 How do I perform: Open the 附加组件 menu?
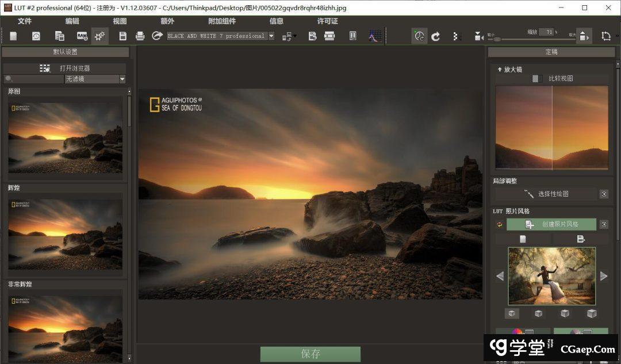coord(222,21)
